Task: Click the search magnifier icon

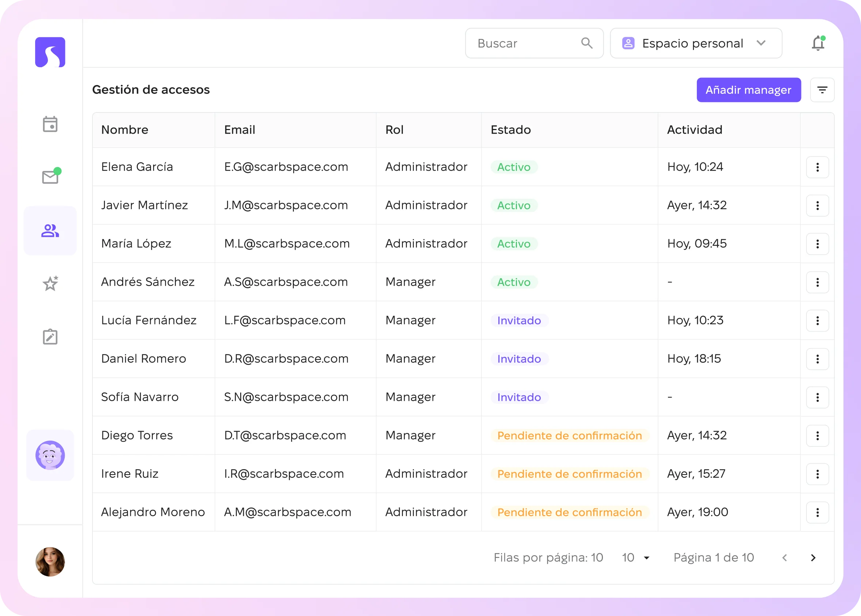Action: coord(587,43)
